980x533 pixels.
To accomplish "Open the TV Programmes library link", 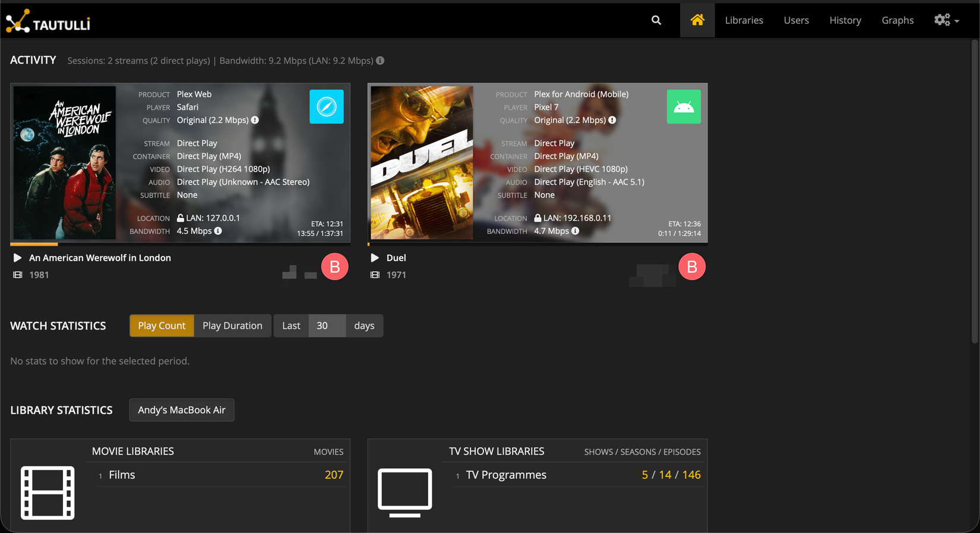I will point(506,475).
